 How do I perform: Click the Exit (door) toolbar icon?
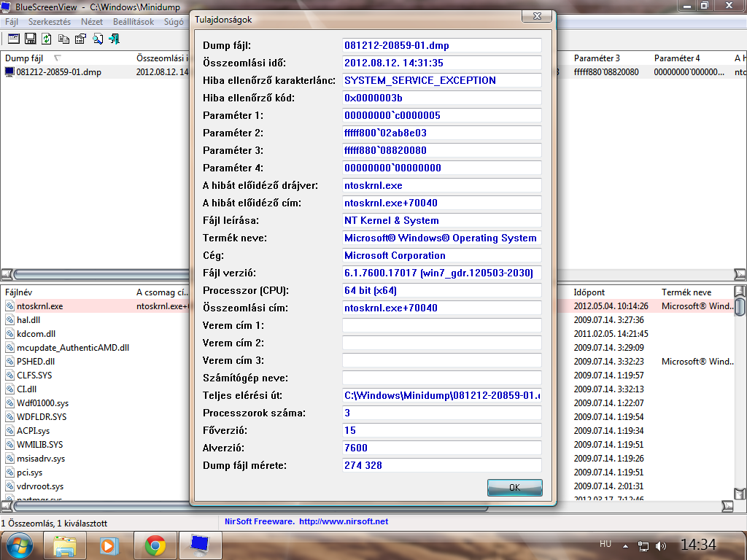pos(114,39)
